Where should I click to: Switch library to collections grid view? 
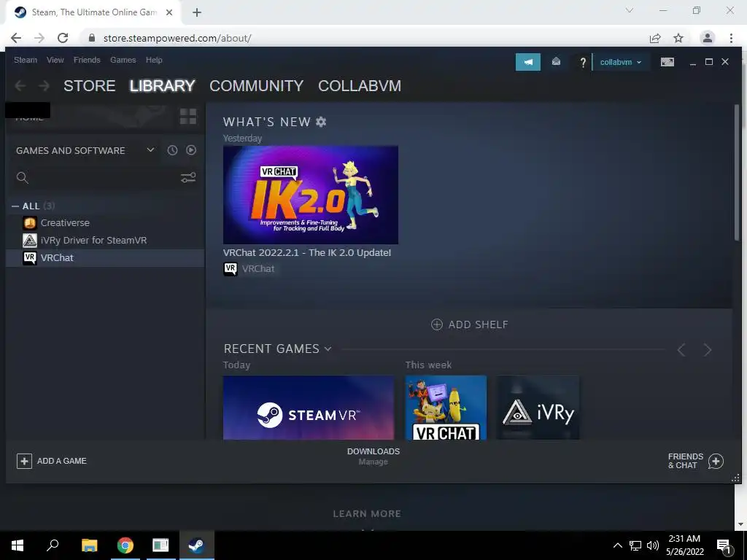(188, 116)
